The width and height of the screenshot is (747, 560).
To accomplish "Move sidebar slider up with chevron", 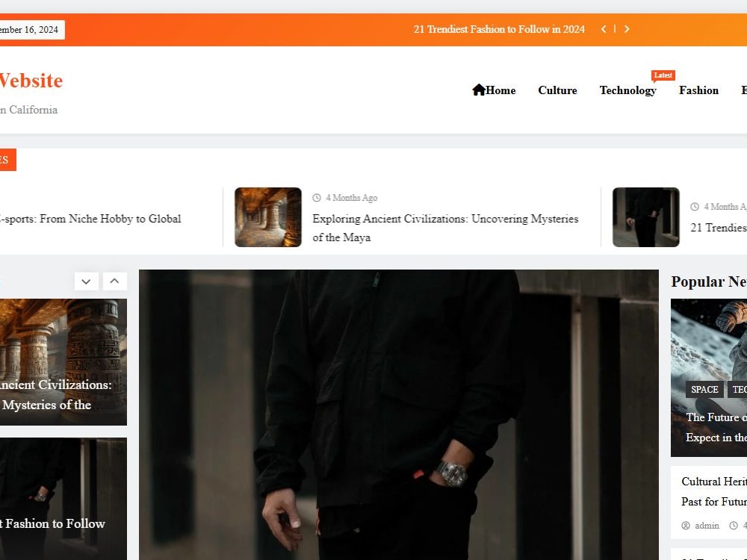I will click(115, 281).
